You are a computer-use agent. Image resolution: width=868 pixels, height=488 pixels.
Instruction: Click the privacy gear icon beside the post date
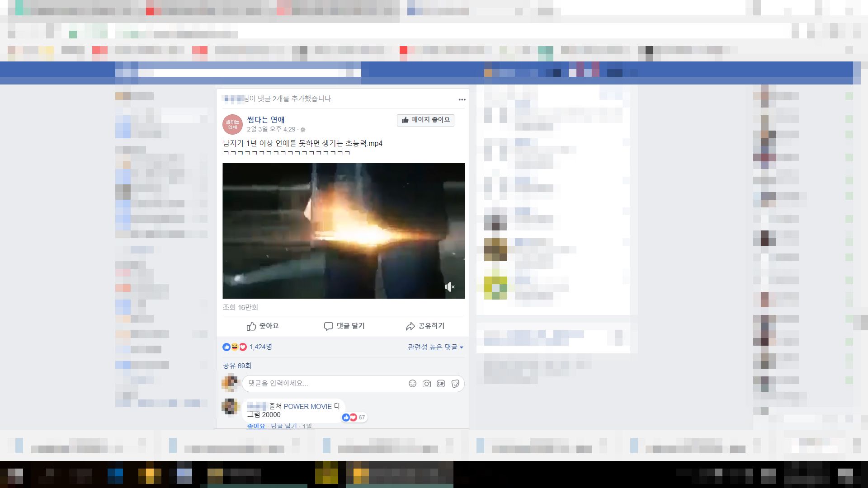(303, 130)
